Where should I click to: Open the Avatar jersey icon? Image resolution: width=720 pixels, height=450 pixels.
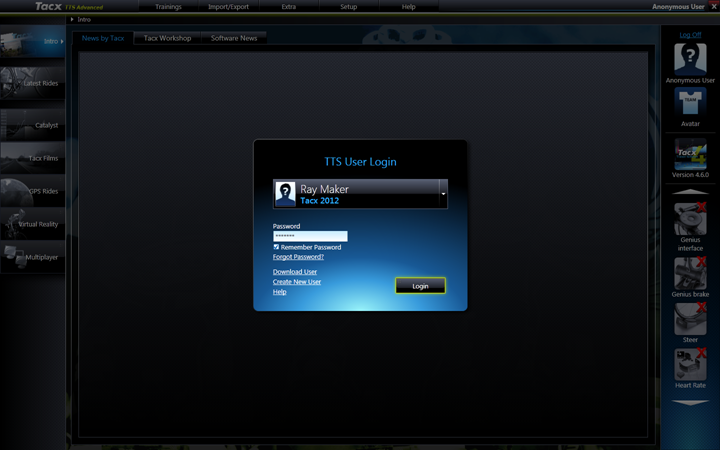click(x=690, y=103)
